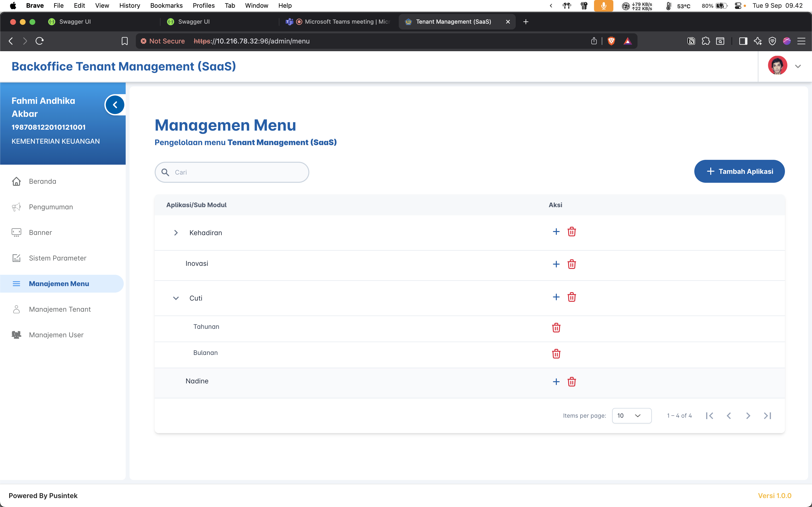Navigate to Sistem Parameter page
Viewport: 812px width, 507px height.
57,258
